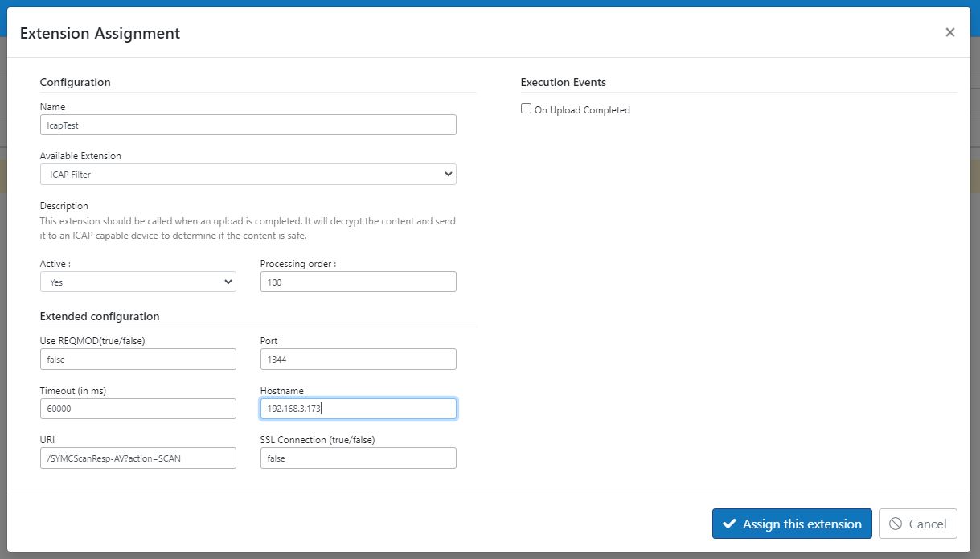
Task: Click the 'Extended configuration' heading
Action: click(x=100, y=316)
